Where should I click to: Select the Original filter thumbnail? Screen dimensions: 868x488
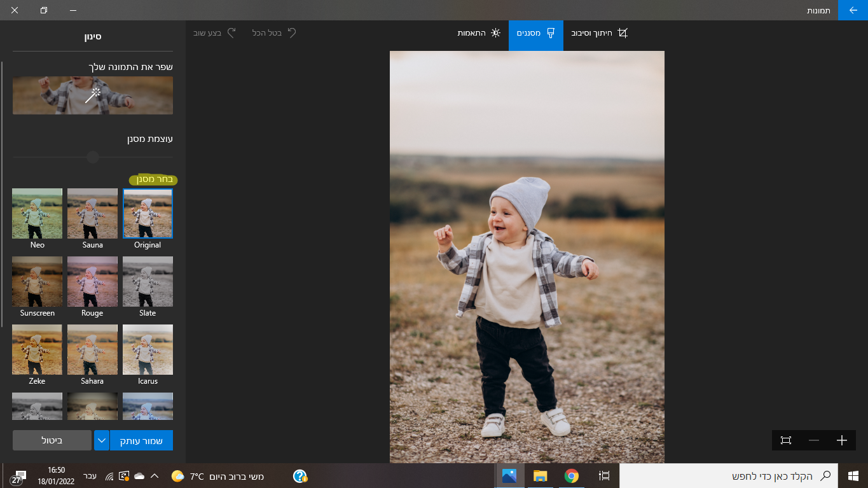tap(148, 213)
